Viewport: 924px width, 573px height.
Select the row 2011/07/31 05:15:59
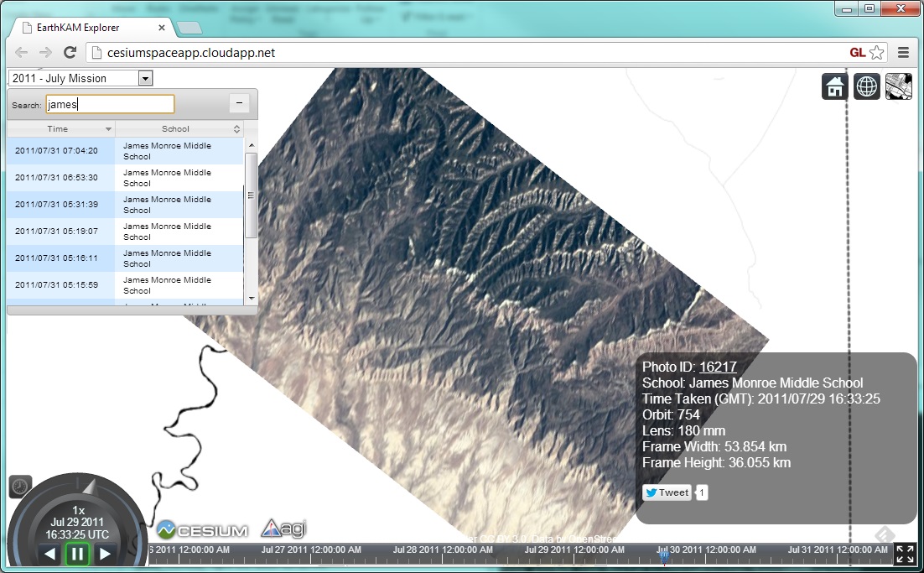pos(125,284)
